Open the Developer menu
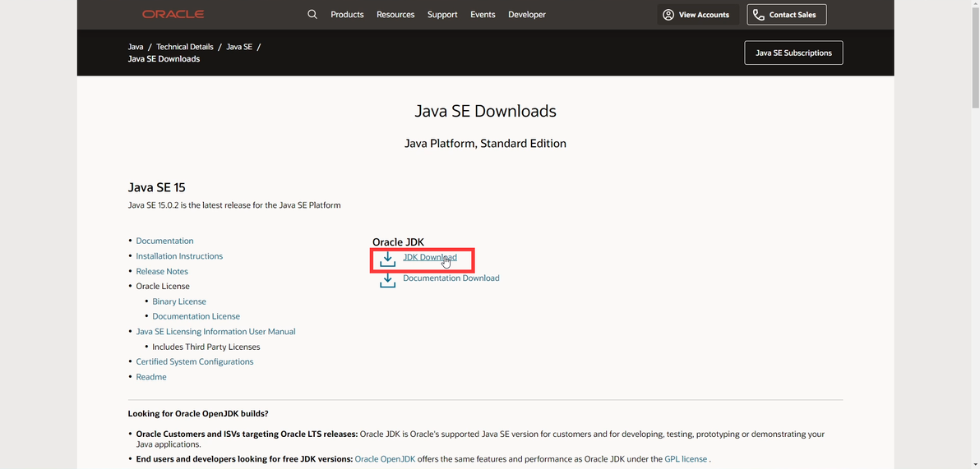 [x=527, y=15]
